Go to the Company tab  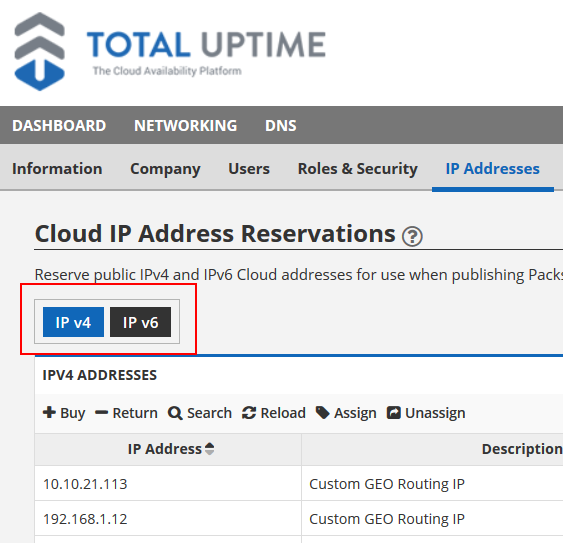tap(165, 169)
